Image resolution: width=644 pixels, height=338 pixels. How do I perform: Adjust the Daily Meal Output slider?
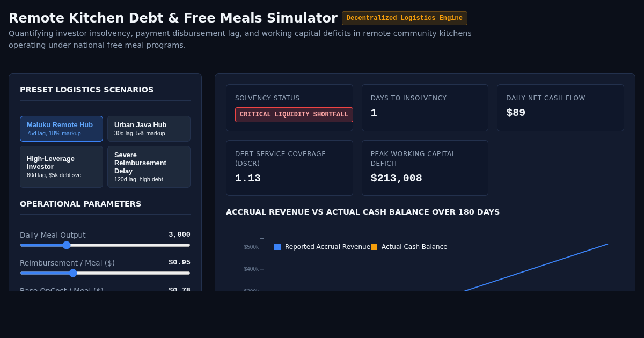point(105,245)
